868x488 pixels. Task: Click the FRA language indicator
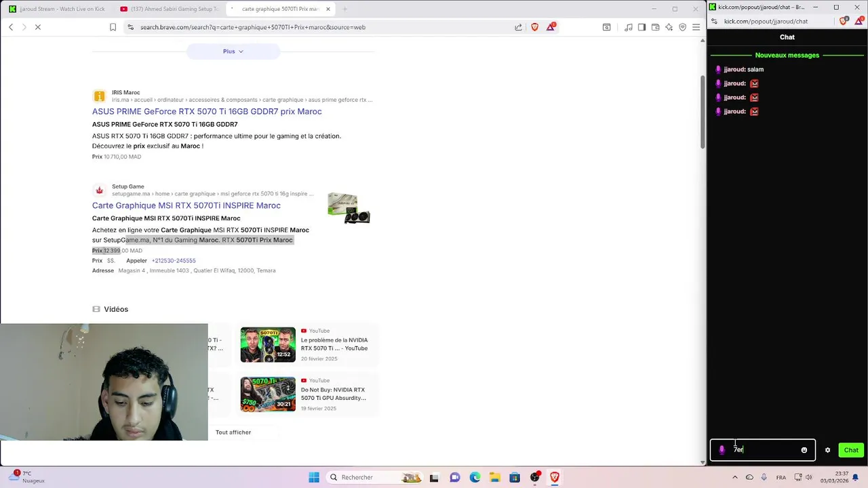coord(781,477)
